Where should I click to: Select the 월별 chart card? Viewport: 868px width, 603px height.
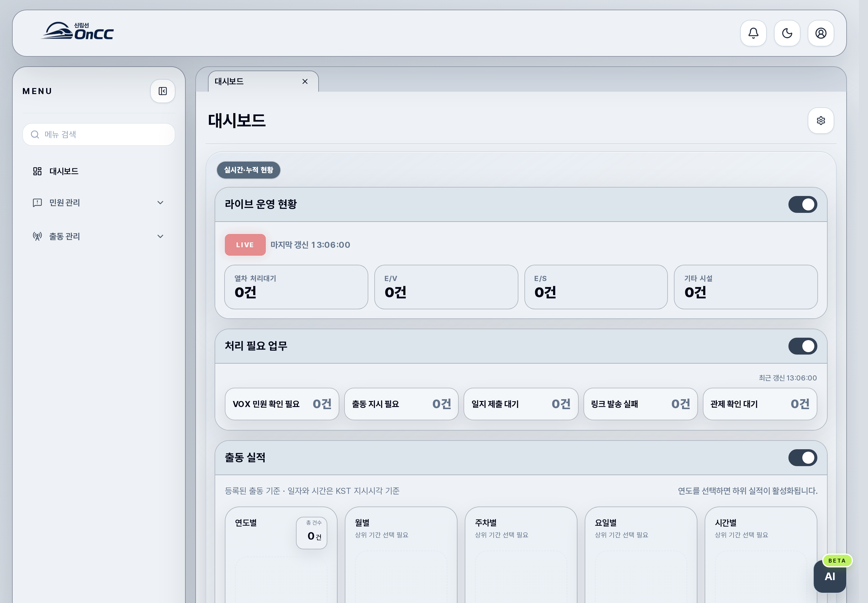click(x=401, y=555)
